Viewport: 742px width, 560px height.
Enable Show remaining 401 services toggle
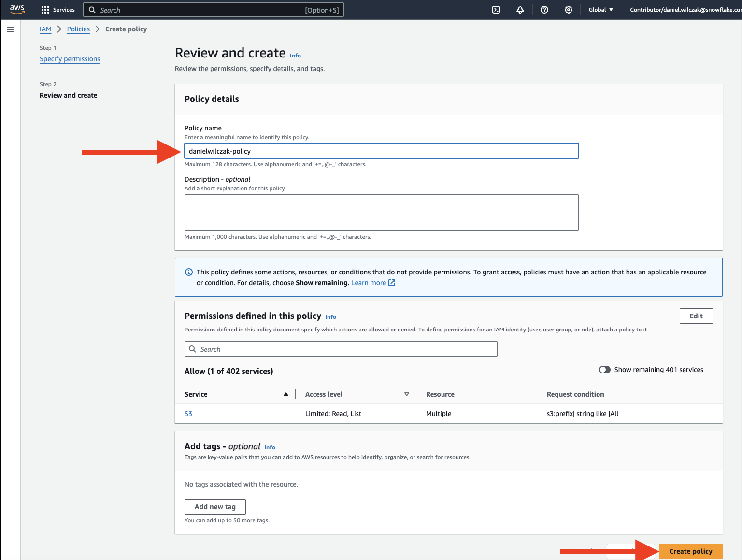pos(604,370)
